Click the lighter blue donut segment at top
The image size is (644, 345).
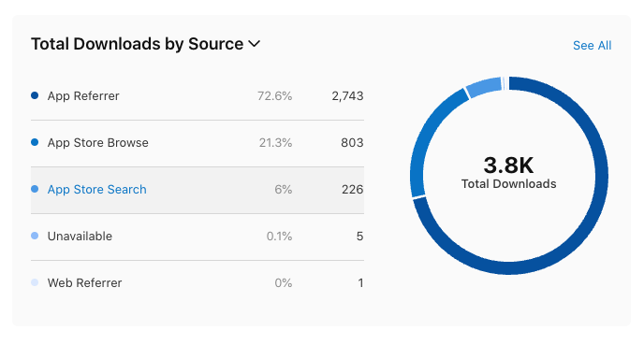click(x=485, y=88)
